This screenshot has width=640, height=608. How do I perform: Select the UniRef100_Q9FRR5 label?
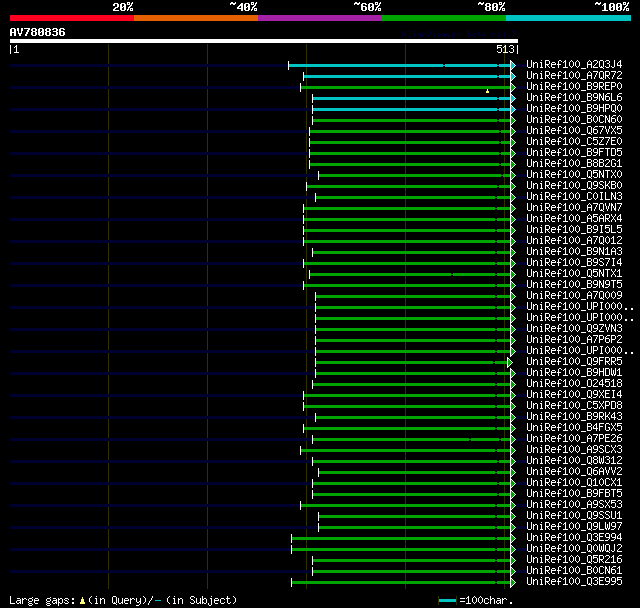[574, 362]
